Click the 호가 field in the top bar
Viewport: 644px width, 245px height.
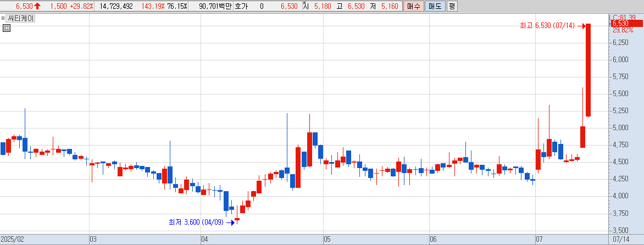point(242,6)
